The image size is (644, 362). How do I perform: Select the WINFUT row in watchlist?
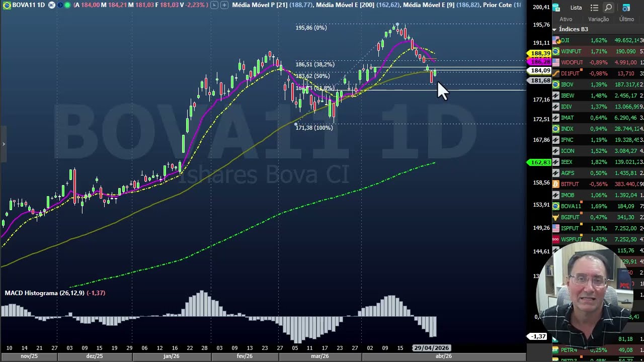coord(598,51)
